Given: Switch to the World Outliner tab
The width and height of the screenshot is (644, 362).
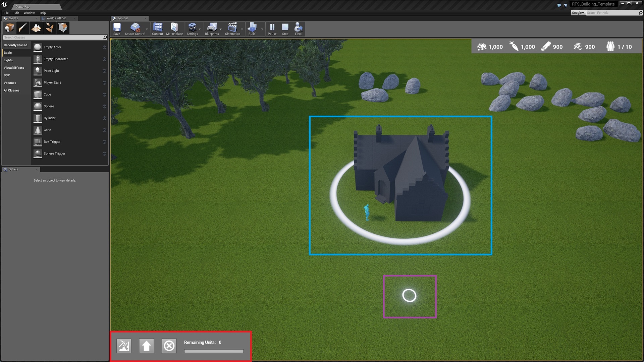Looking at the screenshot, I should 56,18.
